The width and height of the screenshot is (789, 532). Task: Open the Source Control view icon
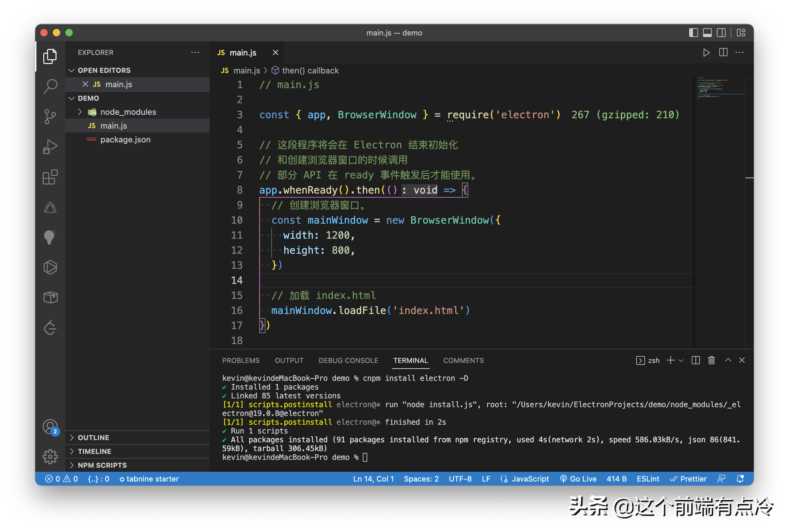click(x=50, y=116)
